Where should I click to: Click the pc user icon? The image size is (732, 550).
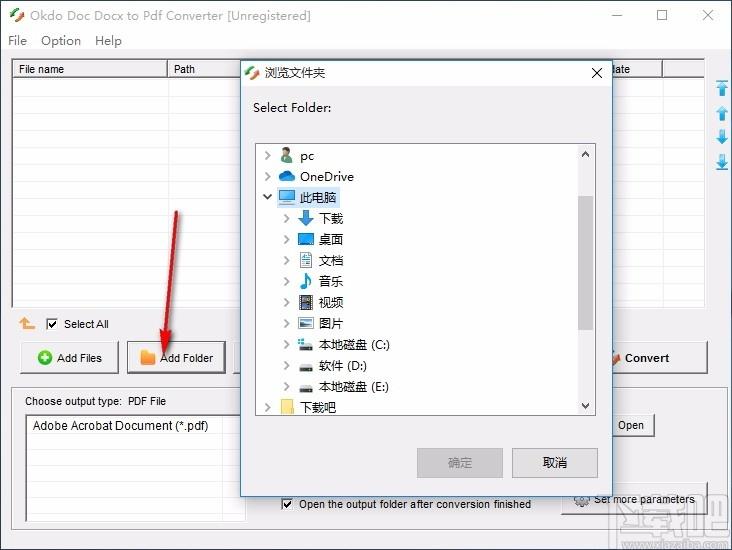point(286,155)
